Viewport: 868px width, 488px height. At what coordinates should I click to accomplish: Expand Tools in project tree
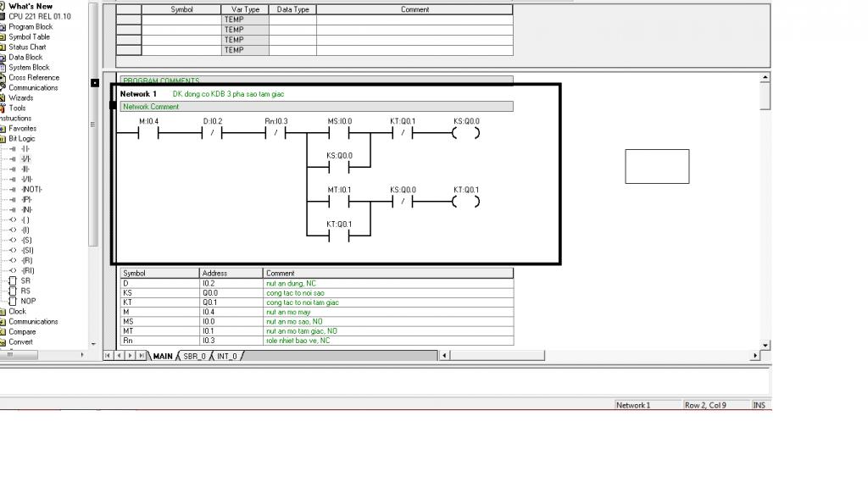pos(17,108)
